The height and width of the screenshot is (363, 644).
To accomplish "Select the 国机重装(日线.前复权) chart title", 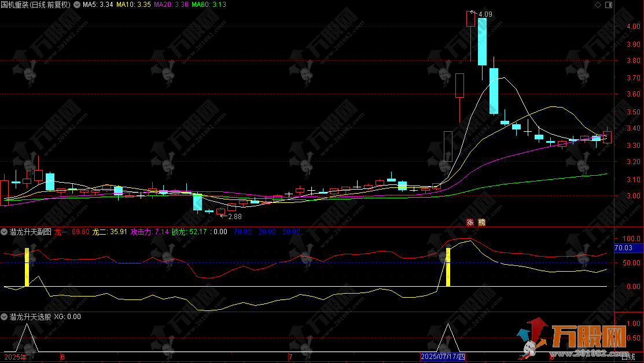I will 35,5.
